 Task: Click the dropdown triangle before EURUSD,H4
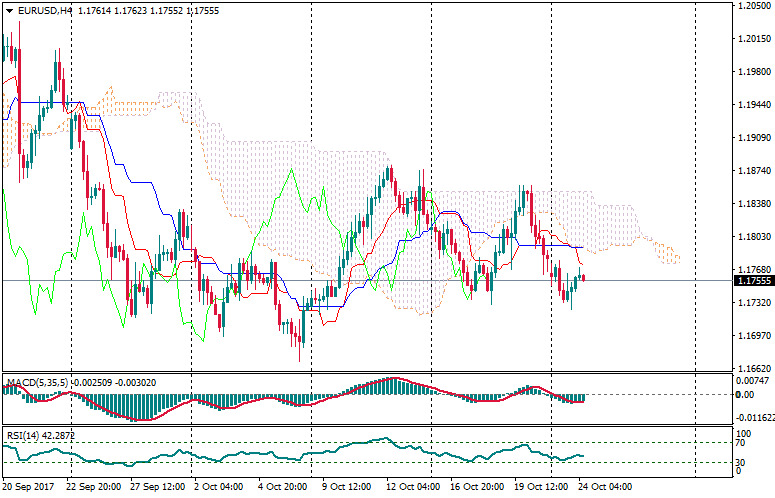pos(9,10)
